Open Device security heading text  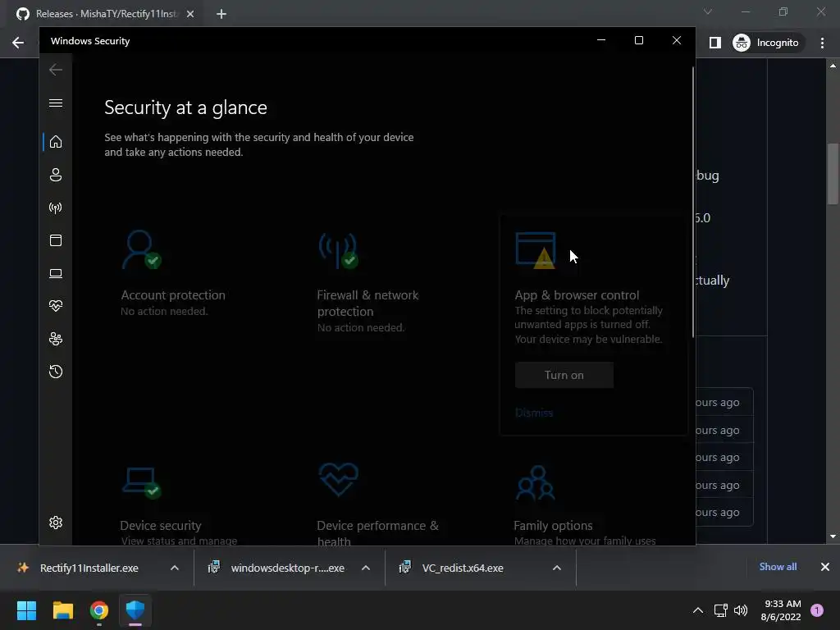(161, 526)
